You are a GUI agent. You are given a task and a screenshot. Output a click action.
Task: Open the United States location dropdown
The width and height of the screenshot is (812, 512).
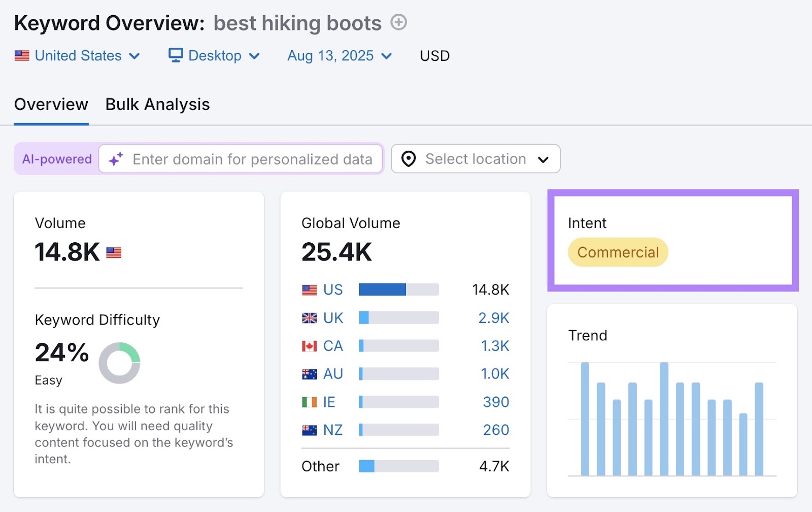click(134, 56)
